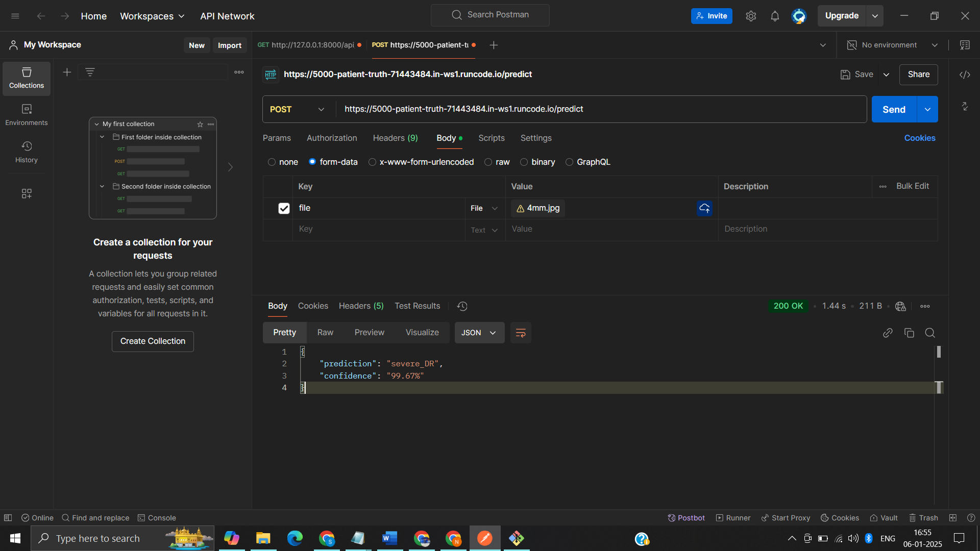Click the Share button

point(918,74)
